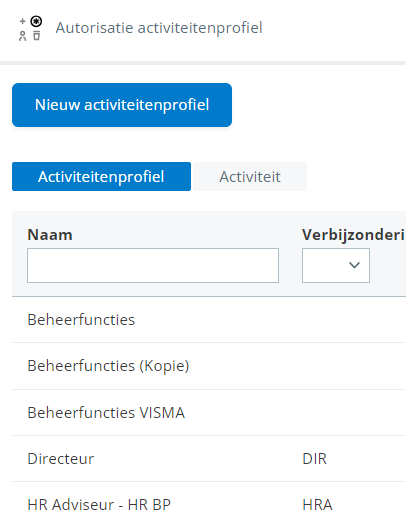Open the Beheerfuncties profile row
The height and width of the screenshot is (525, 406).
pos(209,320)
